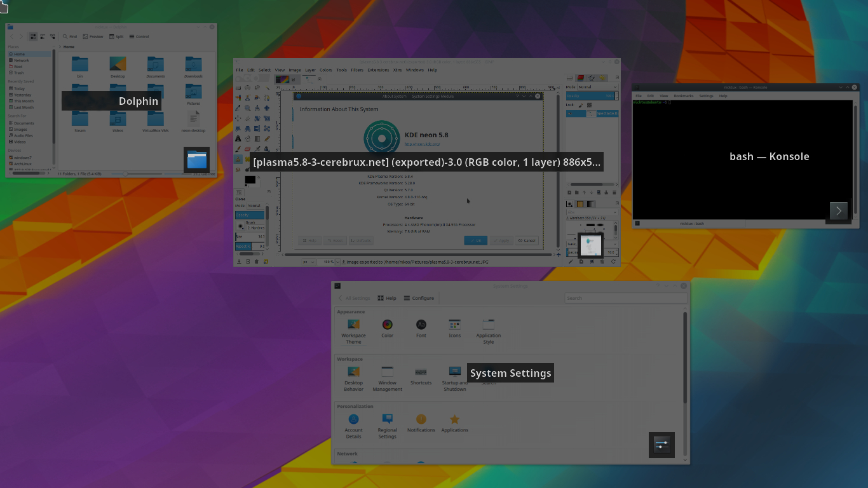868x488 pixels.
Task: Open the Bookmarks menu in Konsole
Action: pyautogui.click(x=684, y=96)
